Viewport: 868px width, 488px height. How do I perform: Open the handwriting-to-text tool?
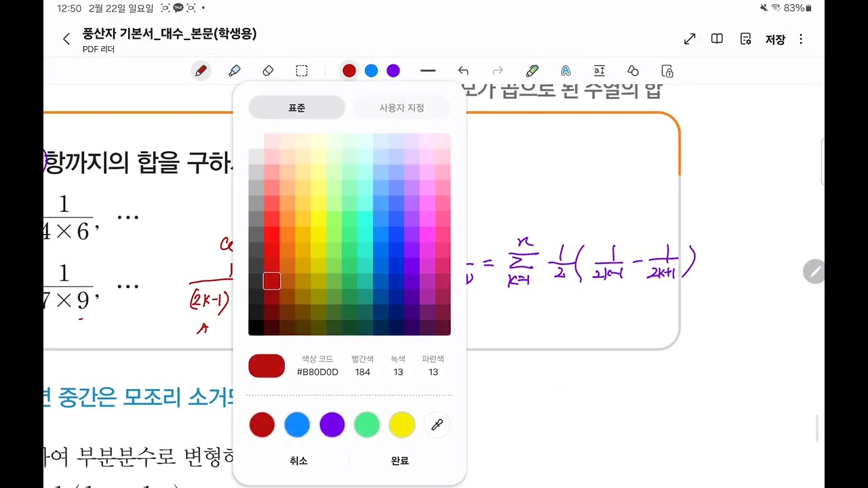pyautogui.click(x=566, y=70)
